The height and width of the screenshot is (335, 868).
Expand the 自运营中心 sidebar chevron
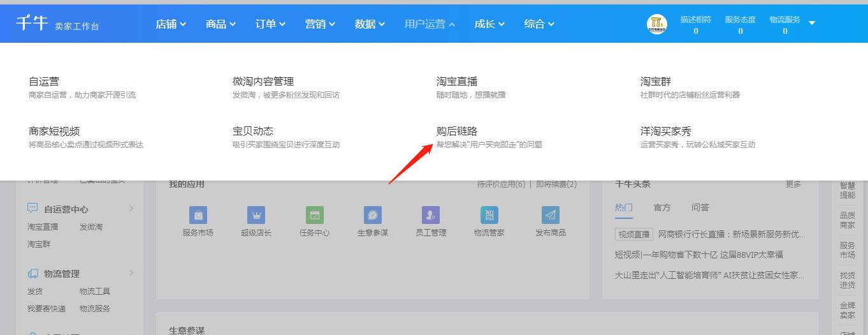coord(131,209)
